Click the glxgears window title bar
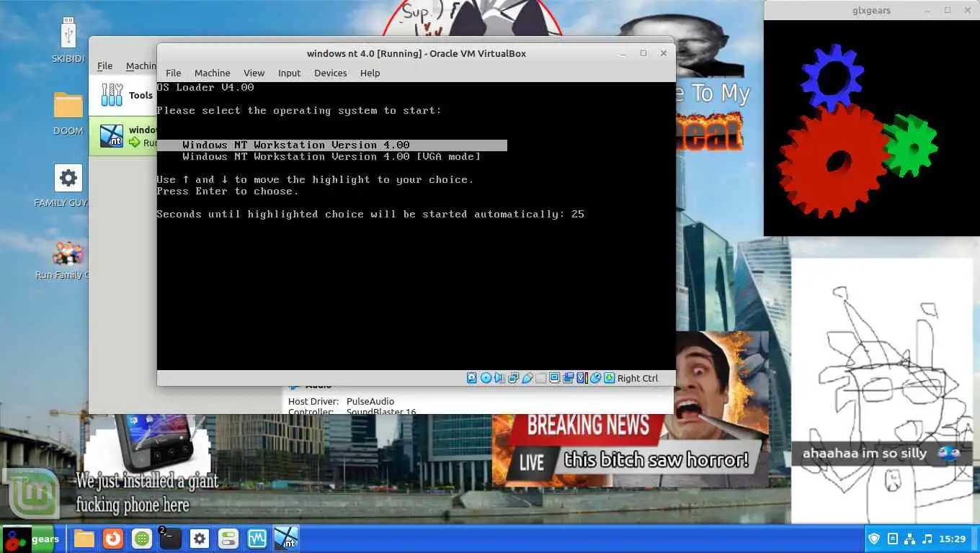 (870, 10)
